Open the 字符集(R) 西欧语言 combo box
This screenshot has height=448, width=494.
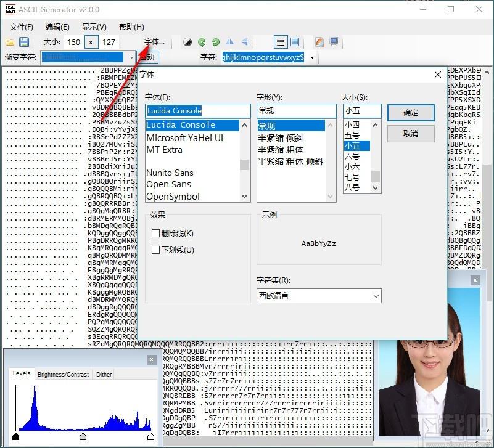pos(319,296)
